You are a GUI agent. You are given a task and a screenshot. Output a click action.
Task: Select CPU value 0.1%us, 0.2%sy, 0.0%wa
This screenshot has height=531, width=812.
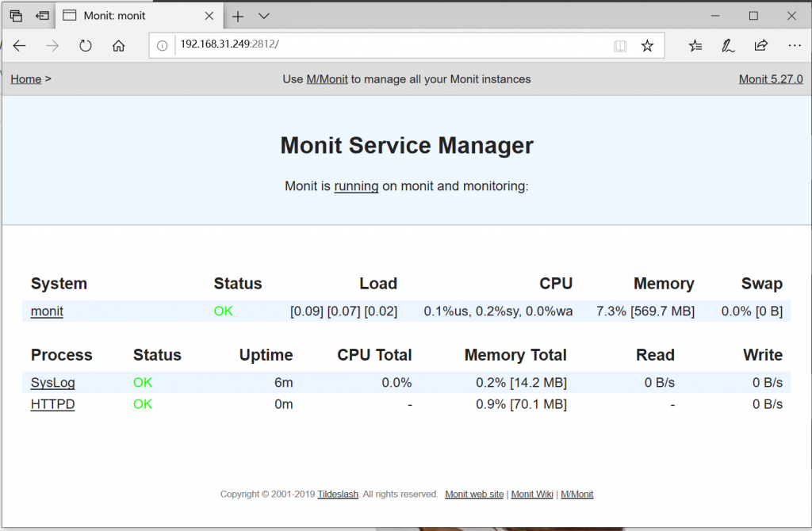point(498,311)
